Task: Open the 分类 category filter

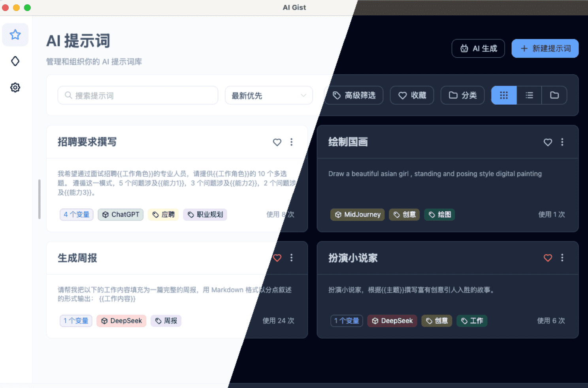Action: click(463, 95)
